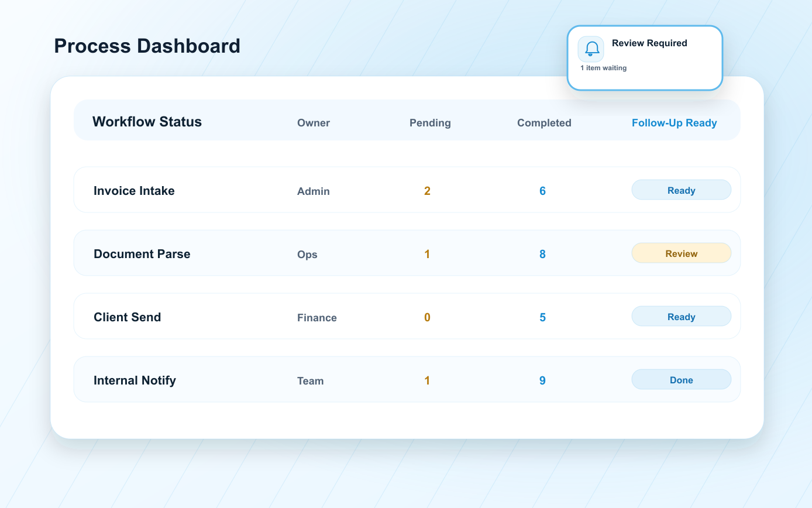This screenshot has width=812, height=508.
Task: Click the Team owner cell
Action: (311, 381)
